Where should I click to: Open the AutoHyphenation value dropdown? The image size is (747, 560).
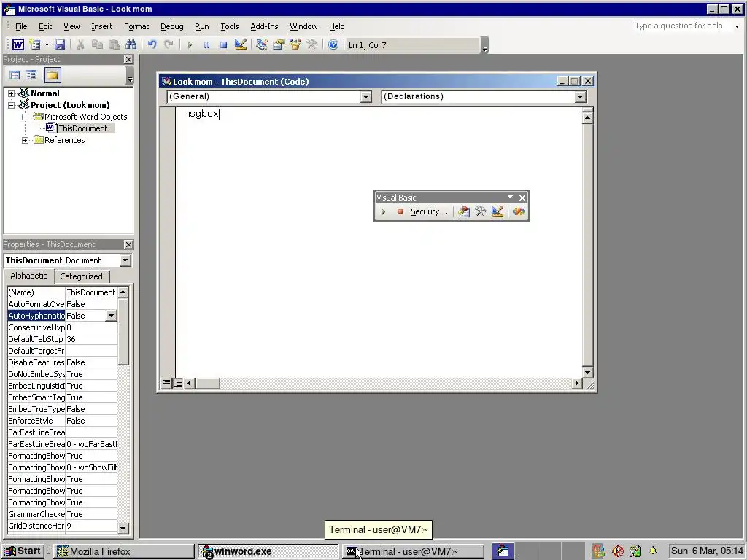point(111,316)
